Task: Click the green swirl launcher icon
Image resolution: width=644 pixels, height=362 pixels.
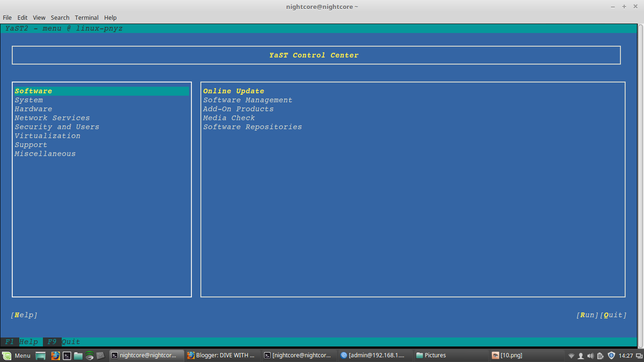Action: tap(90, 356)
